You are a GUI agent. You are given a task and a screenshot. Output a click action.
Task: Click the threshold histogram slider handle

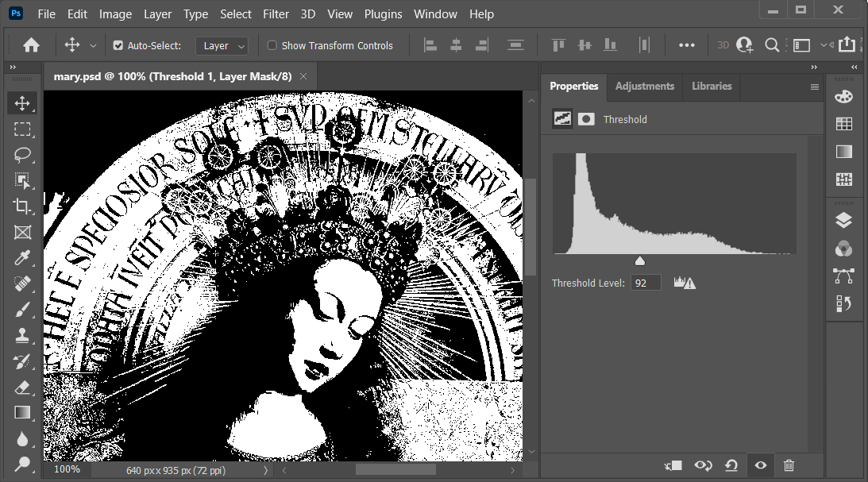[640, 261]
